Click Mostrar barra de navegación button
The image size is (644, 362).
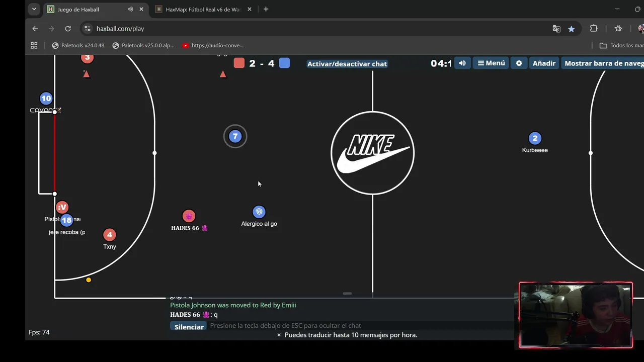click(603, 63)
